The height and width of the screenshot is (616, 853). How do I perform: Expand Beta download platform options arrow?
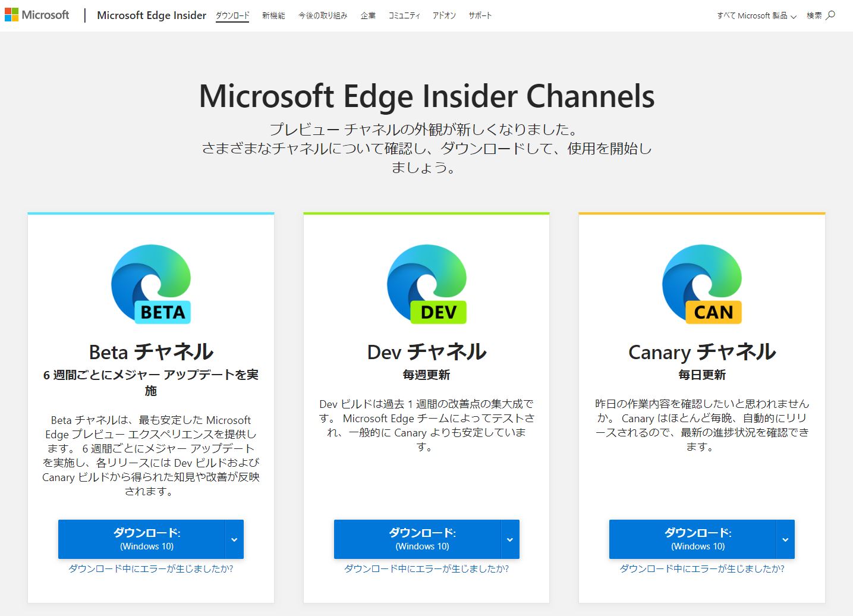[x=234, y=539]
